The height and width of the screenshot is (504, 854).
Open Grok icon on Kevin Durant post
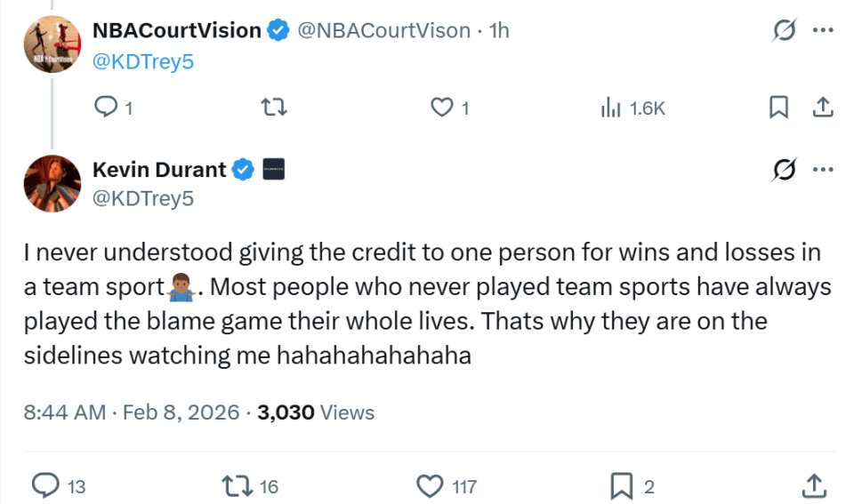(784, 169)
